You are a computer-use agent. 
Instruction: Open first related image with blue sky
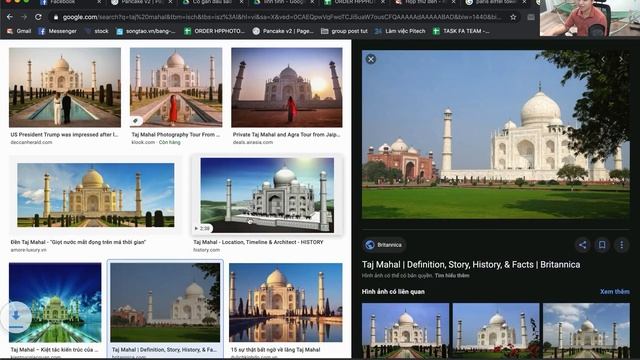(405, 331)
